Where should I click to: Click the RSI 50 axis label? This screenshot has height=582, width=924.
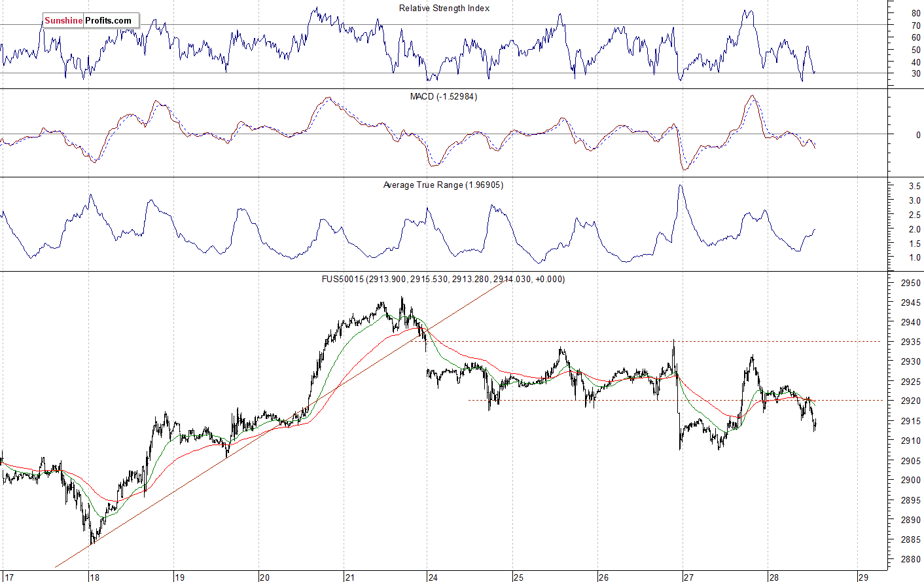tap(915, 50)
